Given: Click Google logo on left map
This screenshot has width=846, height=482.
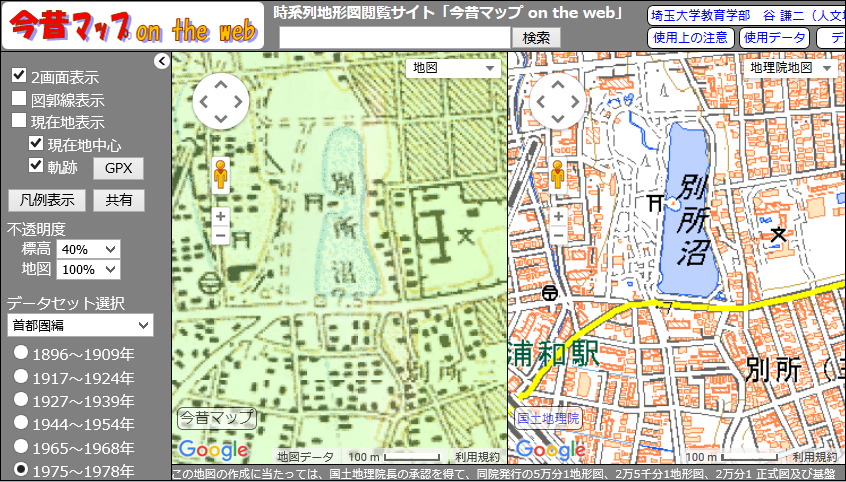Looking at the screenshot, I should point(214,450).
